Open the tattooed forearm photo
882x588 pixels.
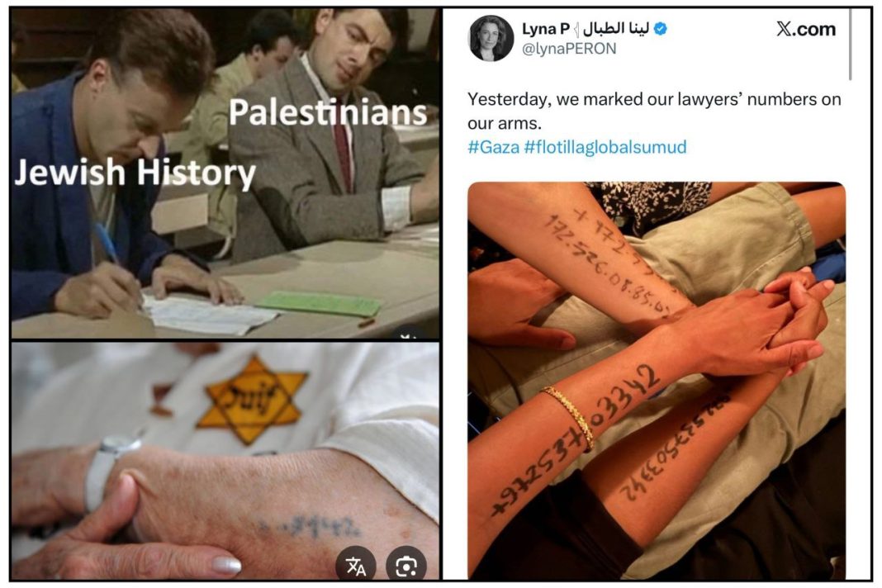point(225,461)
